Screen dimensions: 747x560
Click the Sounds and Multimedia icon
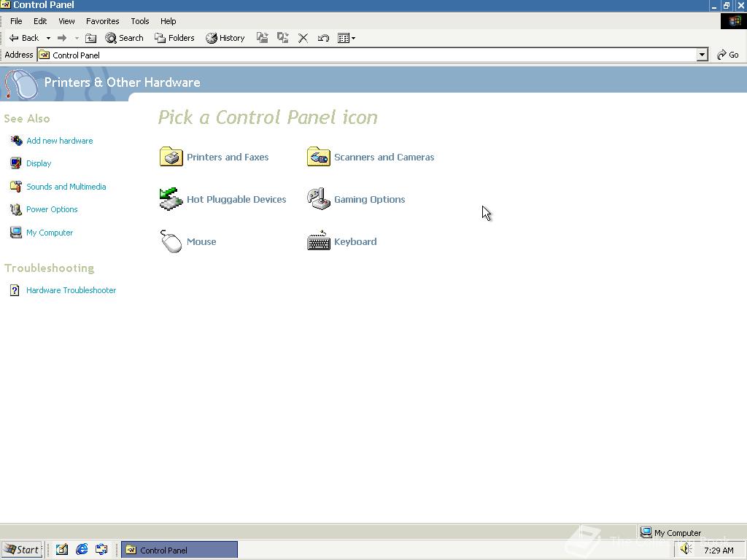16,186
